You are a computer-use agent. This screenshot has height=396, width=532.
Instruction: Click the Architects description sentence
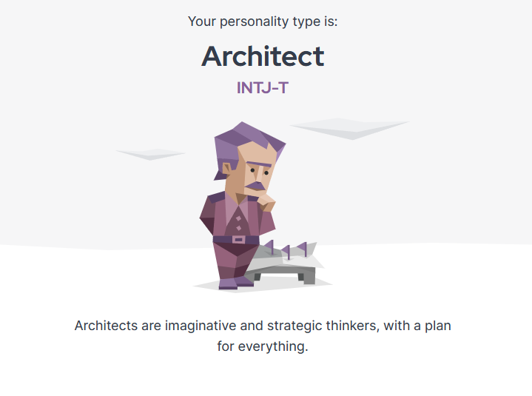point(263,336)
